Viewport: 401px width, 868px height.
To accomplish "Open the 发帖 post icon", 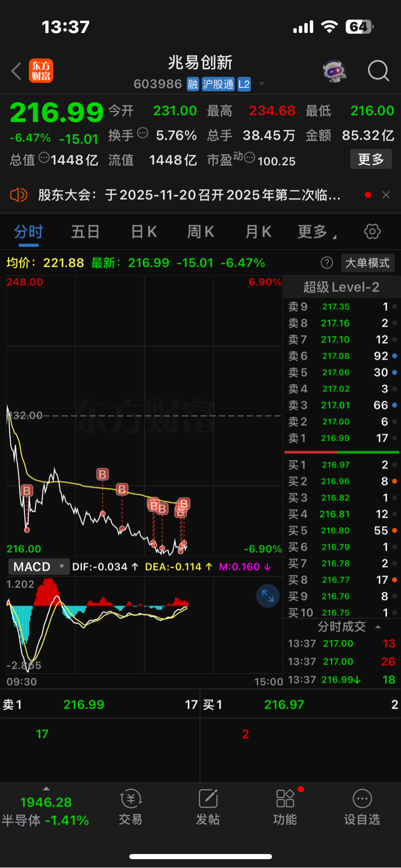I will click(208, 807).
